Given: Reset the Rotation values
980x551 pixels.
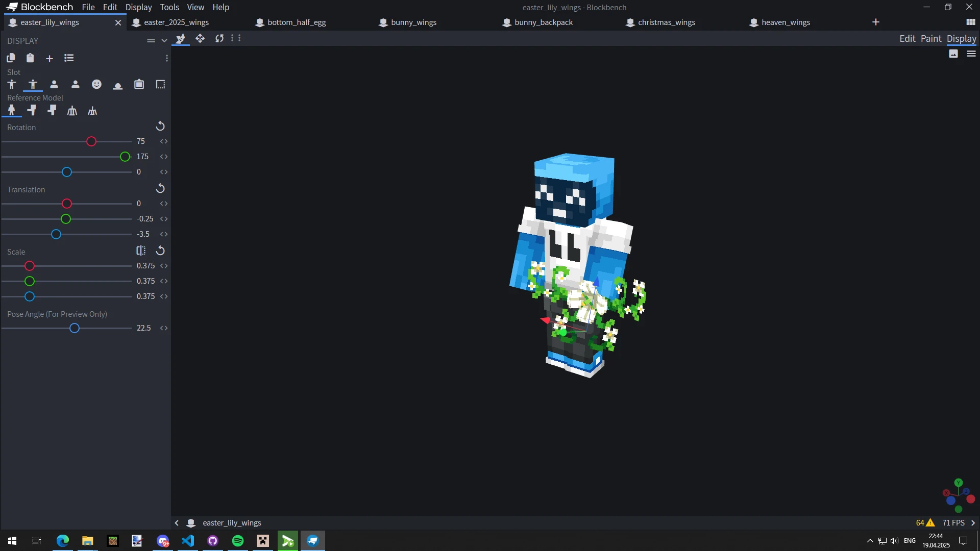Looking at the screenshot, I should point(160,126).
